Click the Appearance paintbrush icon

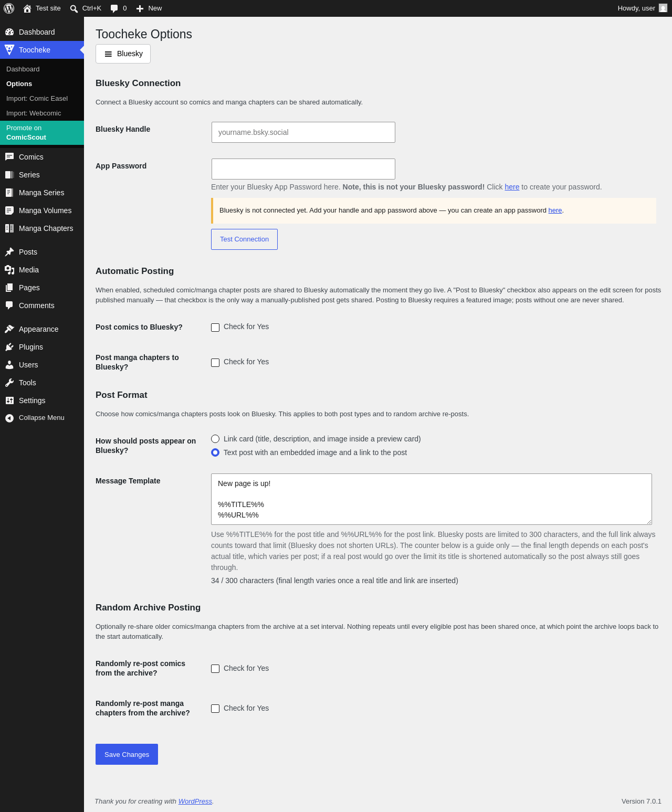9,329
